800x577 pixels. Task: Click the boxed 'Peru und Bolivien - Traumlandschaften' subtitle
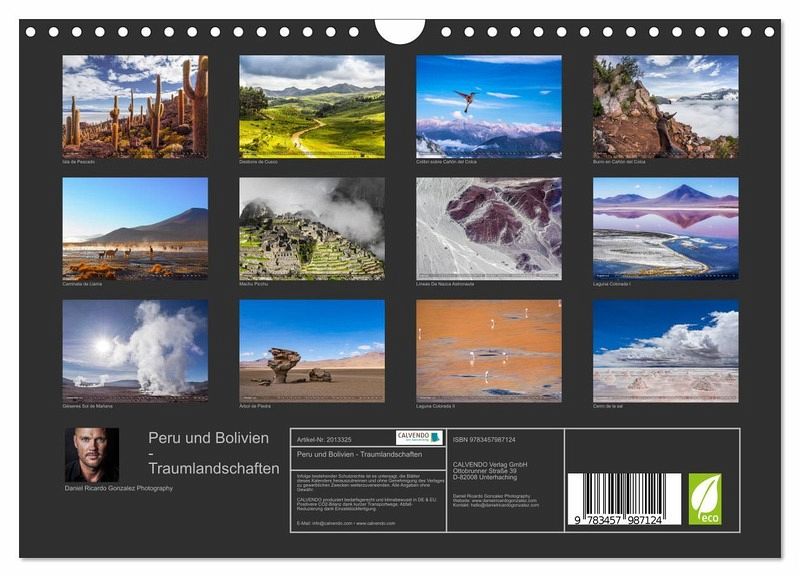pyautogui.click(x=359, y=454)
